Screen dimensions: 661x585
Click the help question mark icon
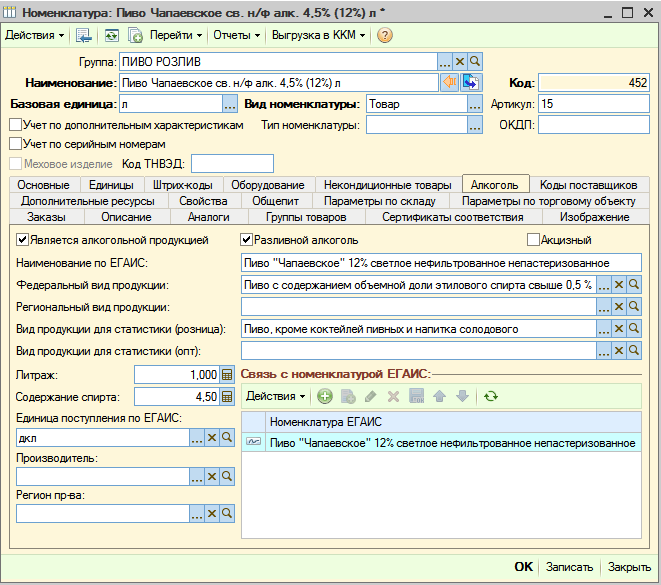point(384,35)
